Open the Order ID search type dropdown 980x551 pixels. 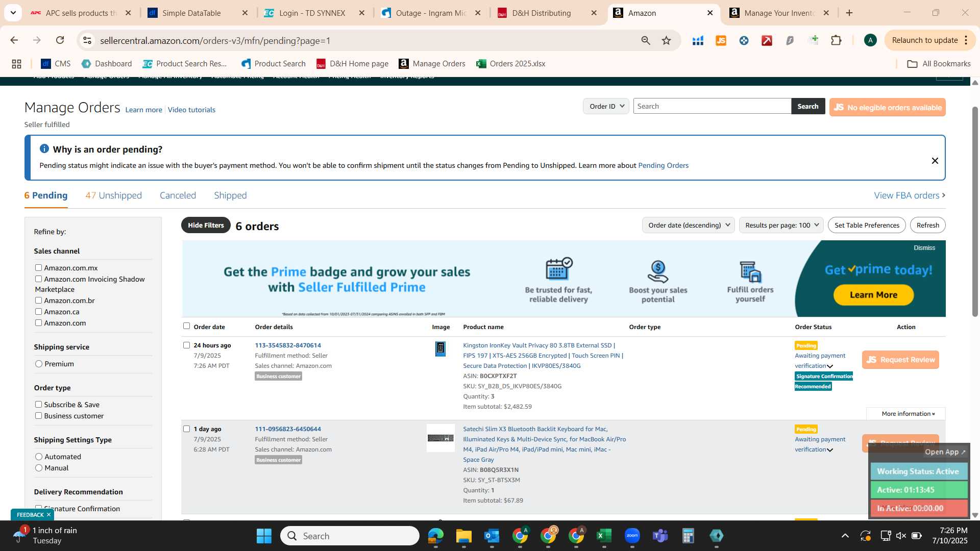pos(606,106)
